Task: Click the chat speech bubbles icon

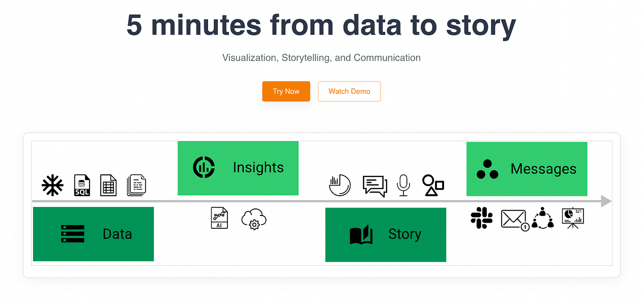Action: coord(375,186)
